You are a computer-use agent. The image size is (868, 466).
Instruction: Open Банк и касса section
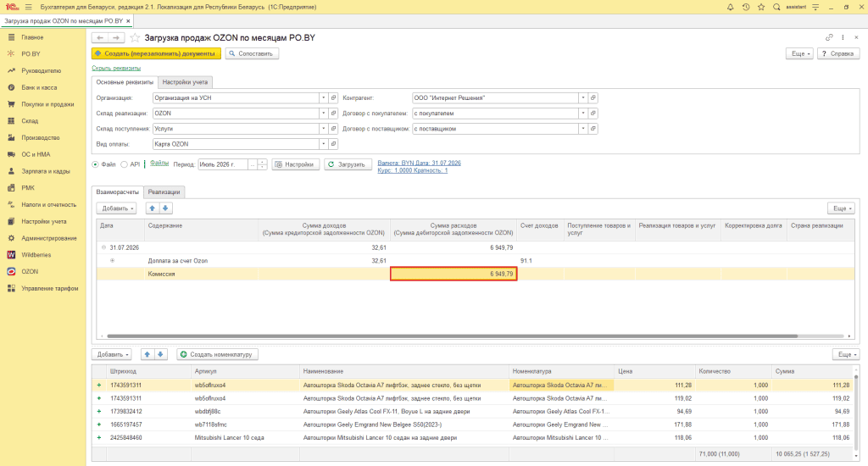tap(39, 87)
